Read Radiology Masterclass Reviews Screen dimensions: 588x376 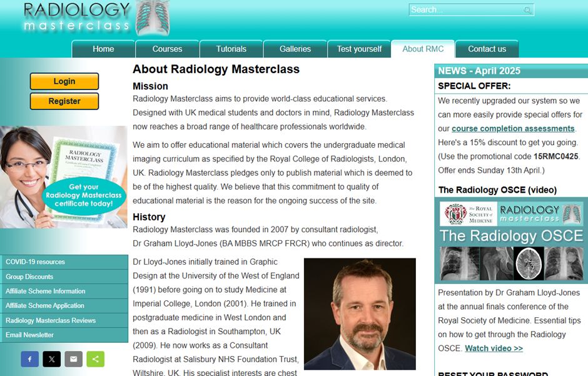coord(64,320)
